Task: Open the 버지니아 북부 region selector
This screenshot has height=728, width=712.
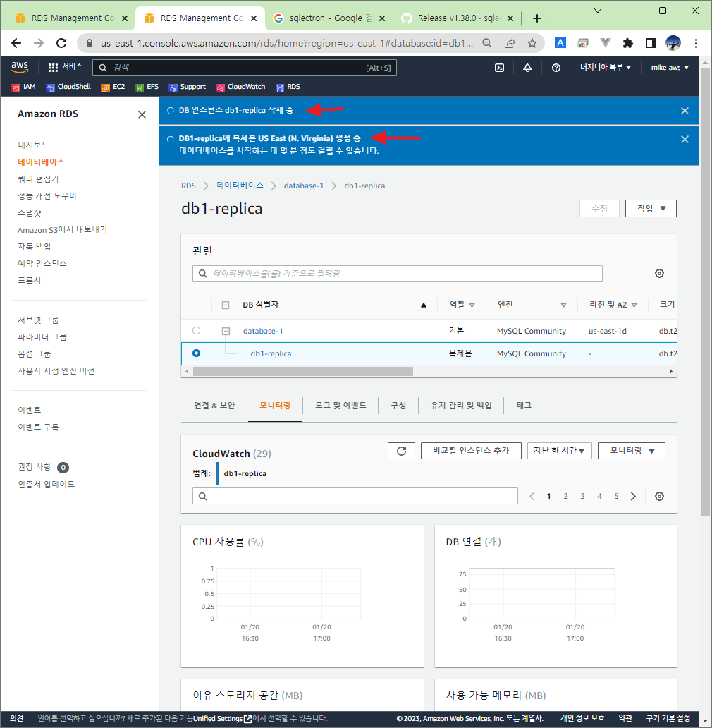Action: [x=606, y=67]
